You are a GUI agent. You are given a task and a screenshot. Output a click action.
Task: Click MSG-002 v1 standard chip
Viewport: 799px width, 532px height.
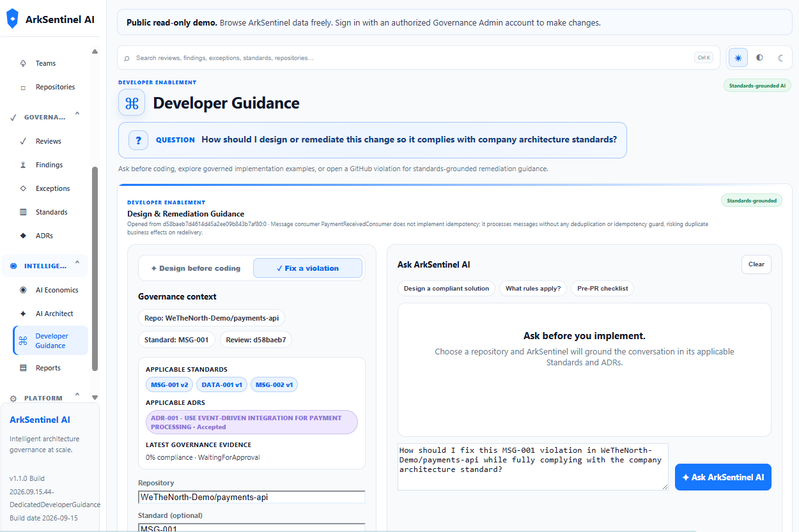[274, 385]
